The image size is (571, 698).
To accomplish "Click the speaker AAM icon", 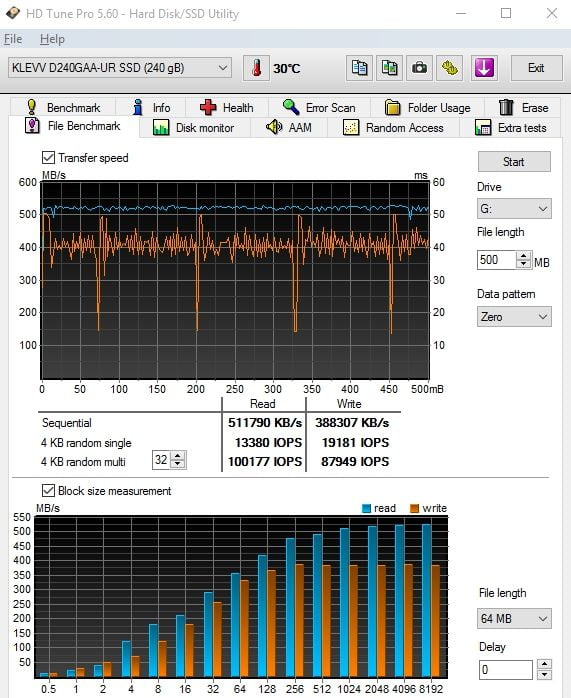I will (274, 127).
